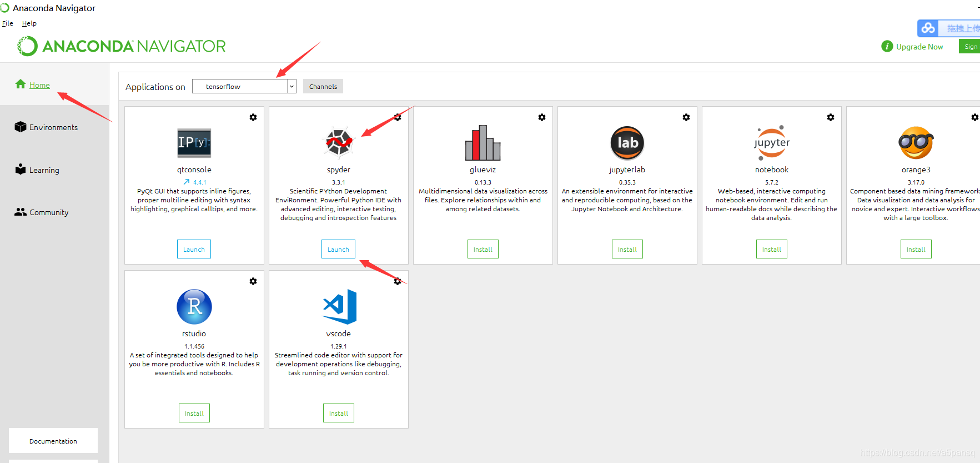Click the jupyterlab version 0.35.3 text

[627, 182]
